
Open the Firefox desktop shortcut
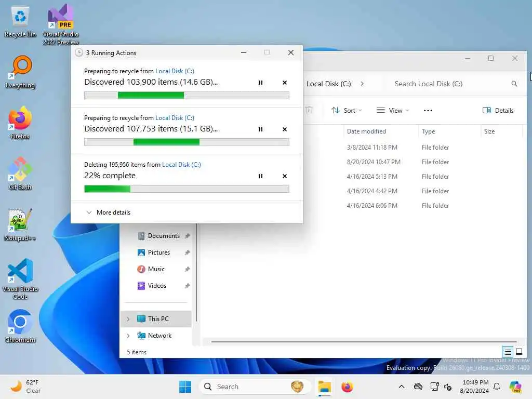[20, 123]
